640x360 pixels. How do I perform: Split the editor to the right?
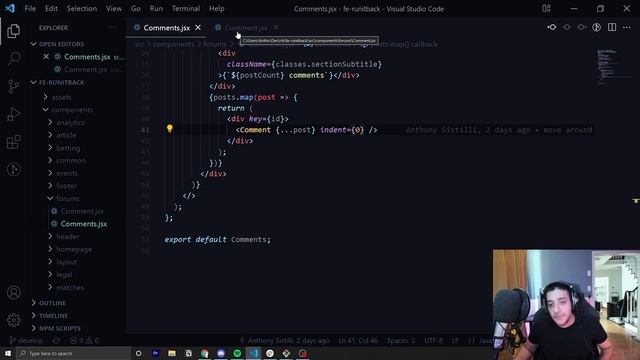[x=611, y=27]
